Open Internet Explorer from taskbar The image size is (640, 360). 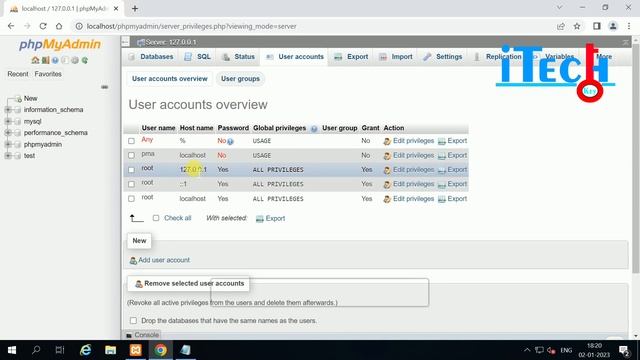coord(86,350)
